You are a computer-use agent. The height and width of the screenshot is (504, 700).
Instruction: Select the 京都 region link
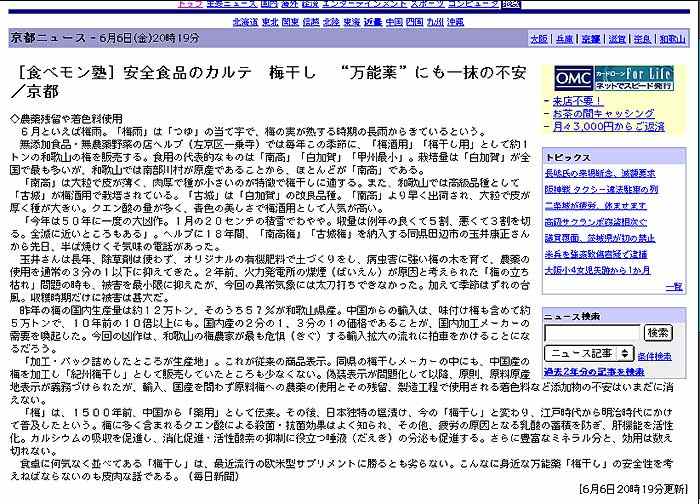tap(591, 39)
